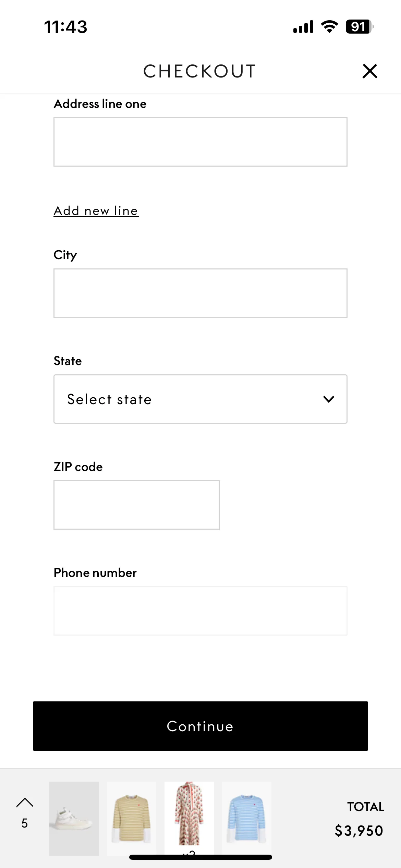Expand the cart summary with up chevron
Image resolution: width=401 pixels, height=868 pixels.
point(25,803)
